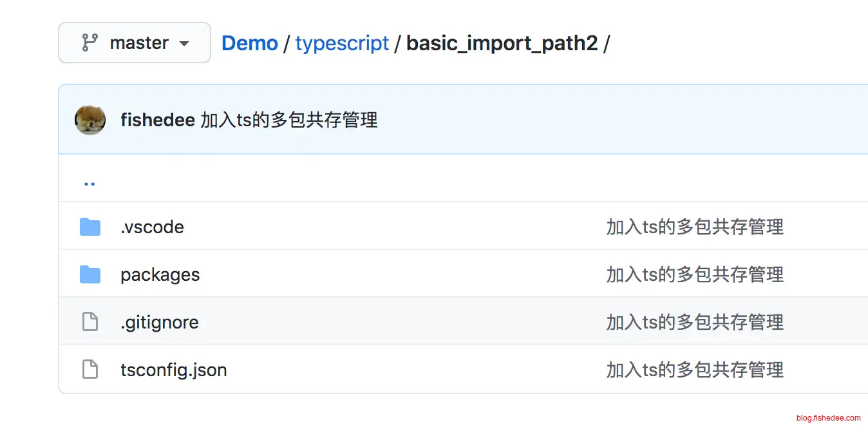
Task: Open the fishedee author profile link
Action: pyautogui.click(x=157, y=120)
